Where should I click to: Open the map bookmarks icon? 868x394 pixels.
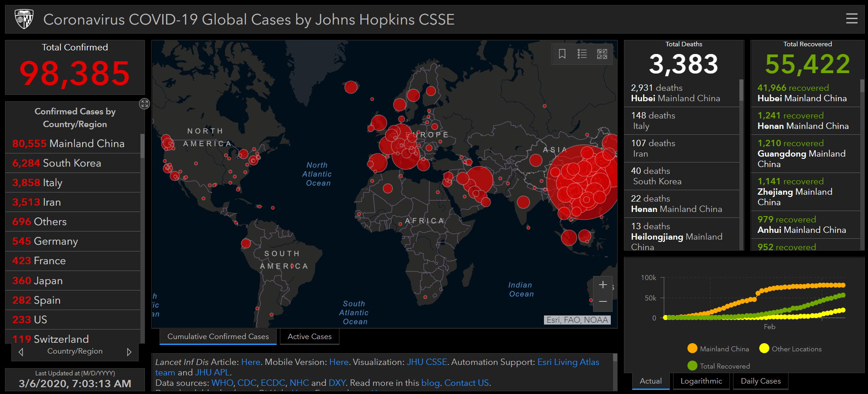[562, 54]
